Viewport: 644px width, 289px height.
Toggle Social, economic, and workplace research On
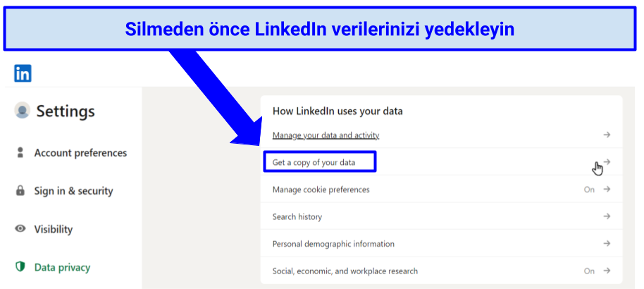tap(589, 271)
